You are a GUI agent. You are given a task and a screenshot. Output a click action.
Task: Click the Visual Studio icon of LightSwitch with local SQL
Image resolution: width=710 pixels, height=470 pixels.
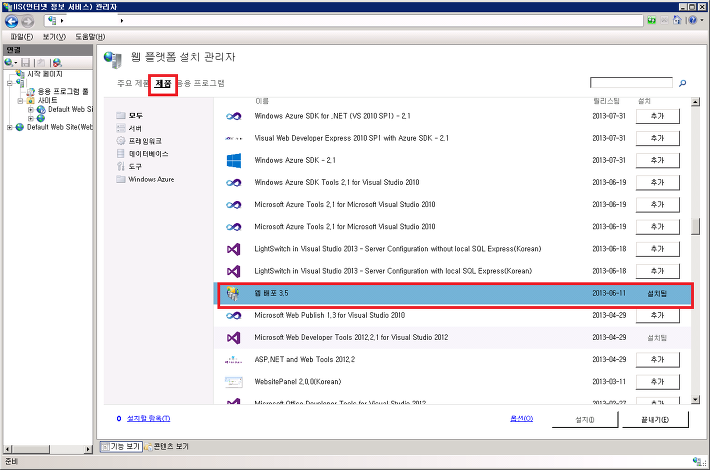point(234,271)
